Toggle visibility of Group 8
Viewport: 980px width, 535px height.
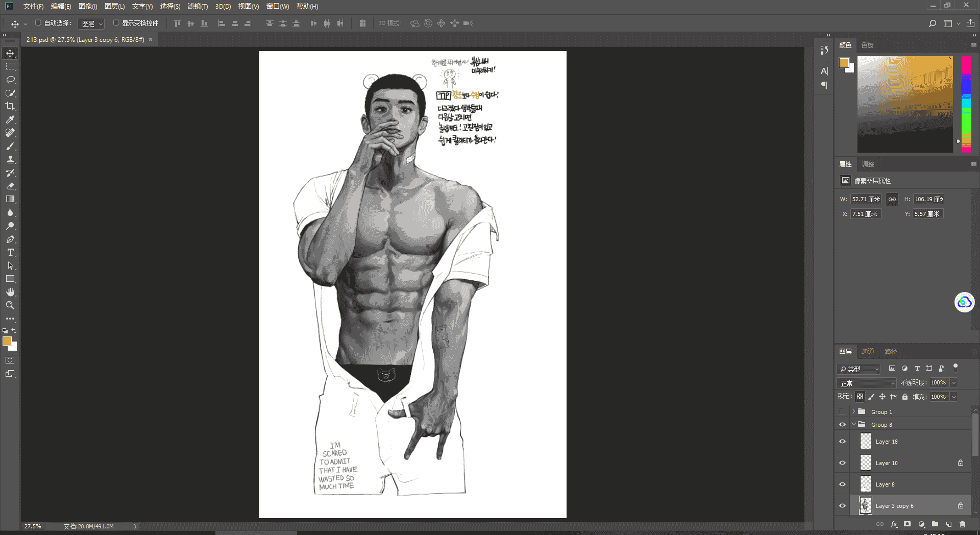[842, 425]
